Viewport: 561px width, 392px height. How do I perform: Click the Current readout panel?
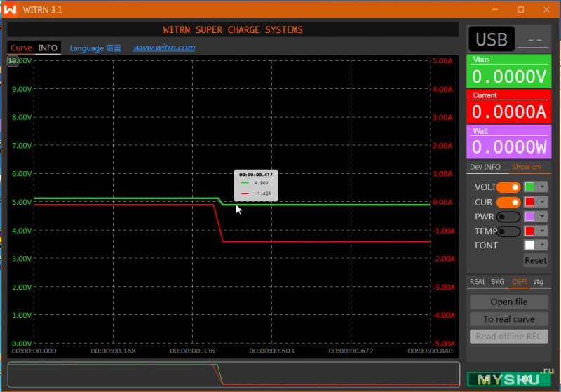coord(509,107)
